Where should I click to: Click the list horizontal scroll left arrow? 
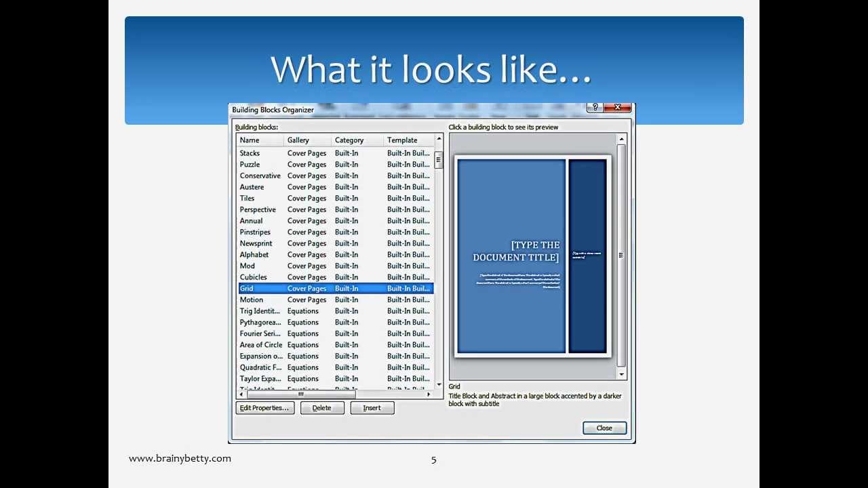(241, 394)
